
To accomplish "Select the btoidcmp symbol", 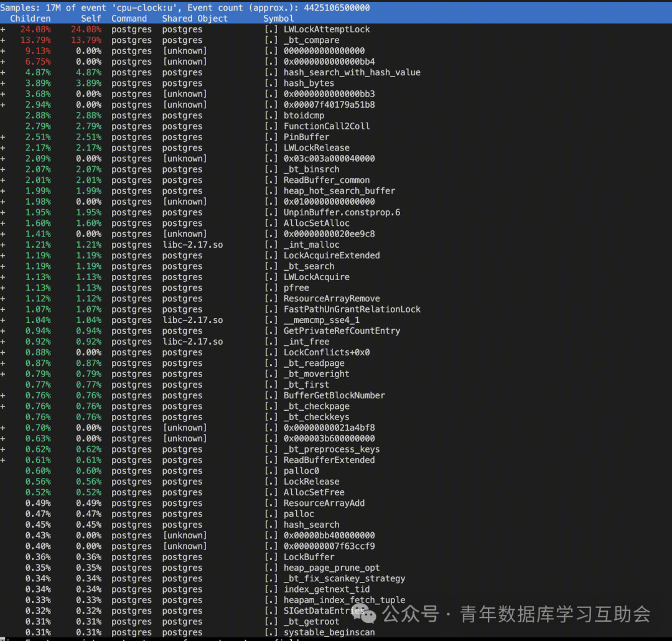I will [304, 116].
